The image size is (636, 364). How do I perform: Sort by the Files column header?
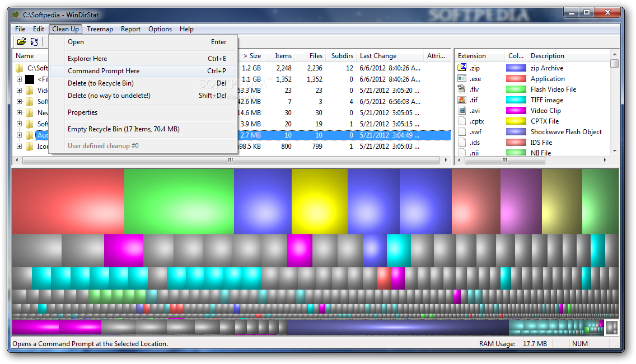coord(310,56)
